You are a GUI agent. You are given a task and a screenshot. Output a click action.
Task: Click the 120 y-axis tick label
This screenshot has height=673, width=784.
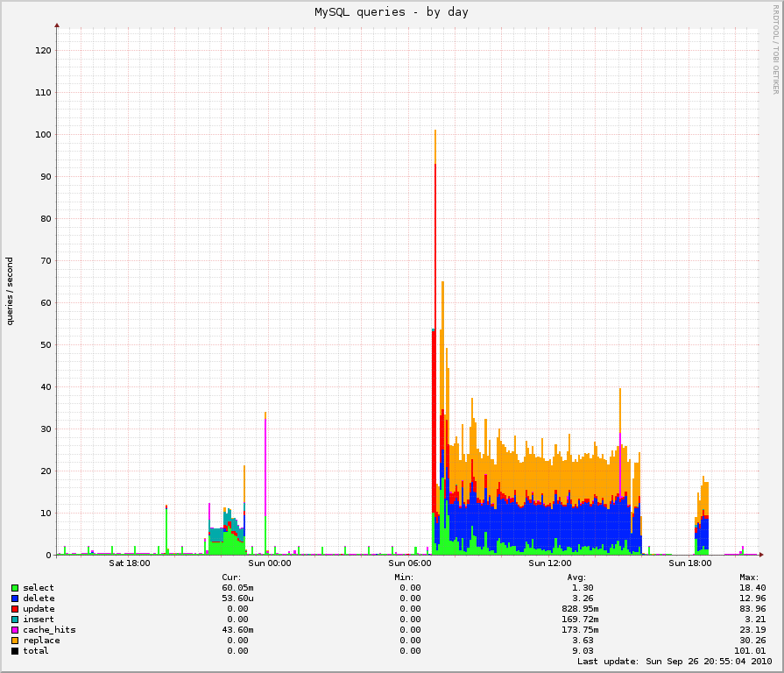[43, 51]
